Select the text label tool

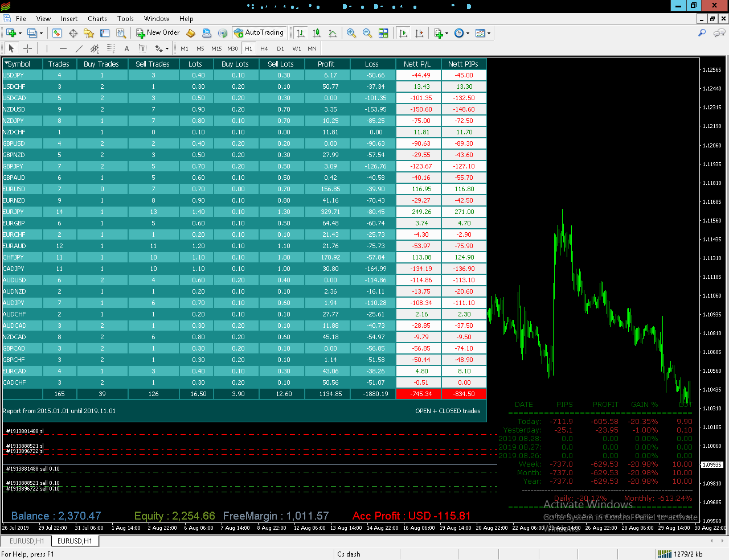[x=143, y=48]
